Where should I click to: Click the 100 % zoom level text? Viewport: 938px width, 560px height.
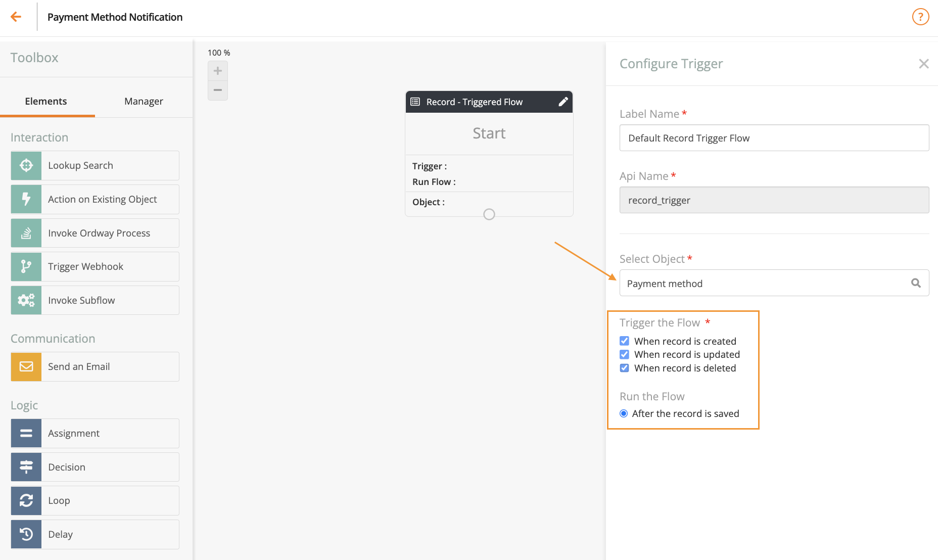219,53
